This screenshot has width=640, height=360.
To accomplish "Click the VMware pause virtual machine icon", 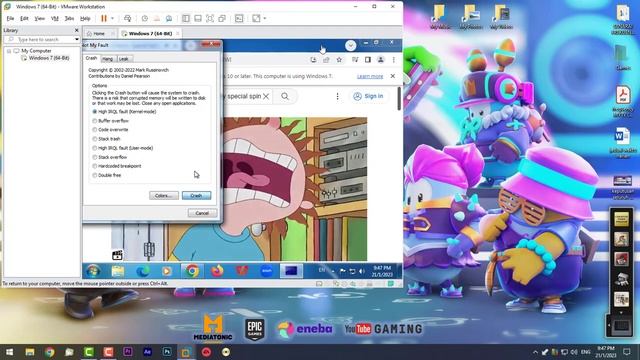I will pos(104,18).
